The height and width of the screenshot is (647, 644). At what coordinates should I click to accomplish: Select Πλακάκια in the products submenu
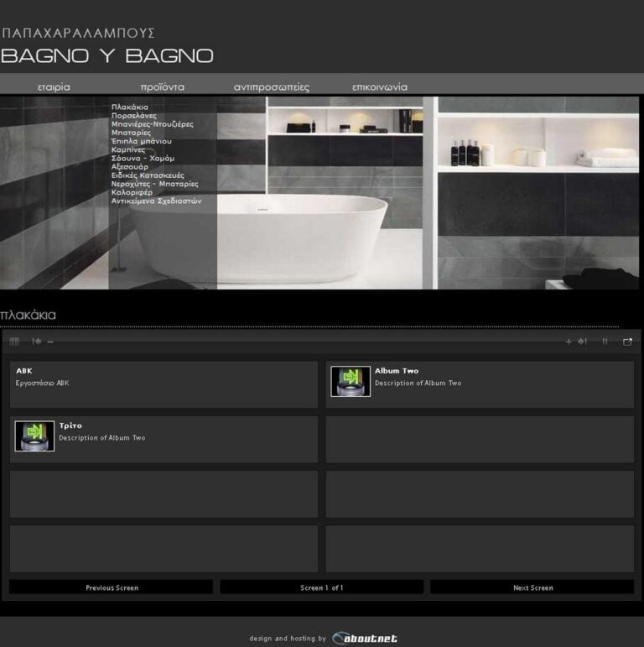pyautogui.click(x=130, y=107)
